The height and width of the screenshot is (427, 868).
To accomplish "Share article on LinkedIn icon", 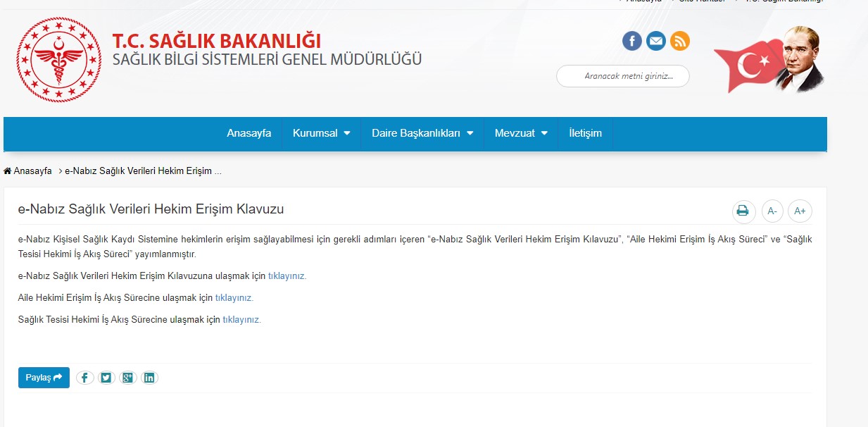I will (149, 378).
